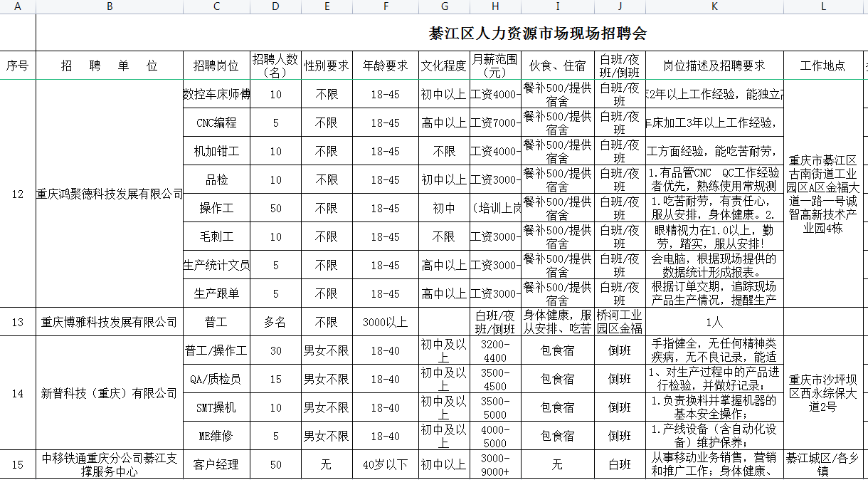
Task: Click the 客户经理 position cell
Action: click(x=216, y=464)
